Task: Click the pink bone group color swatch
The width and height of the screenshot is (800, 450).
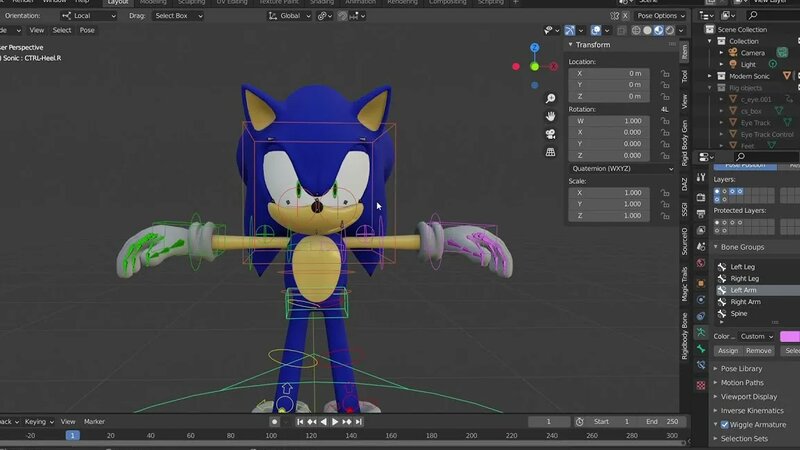Action: [x=790, y=337]
